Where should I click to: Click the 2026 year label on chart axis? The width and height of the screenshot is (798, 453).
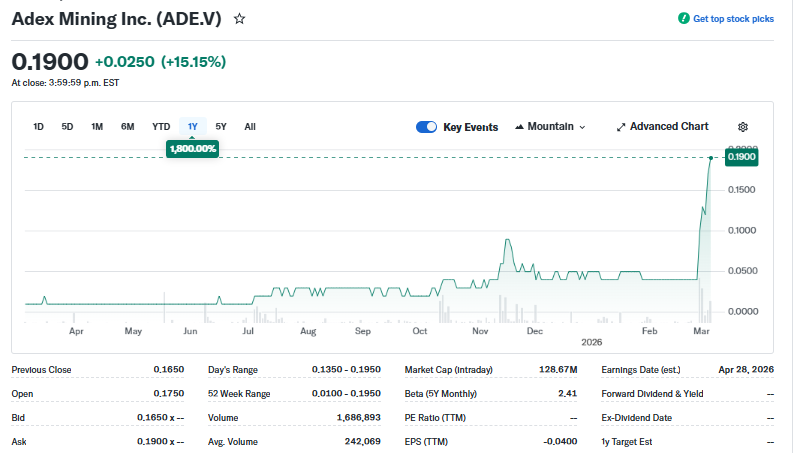[591, 342]
